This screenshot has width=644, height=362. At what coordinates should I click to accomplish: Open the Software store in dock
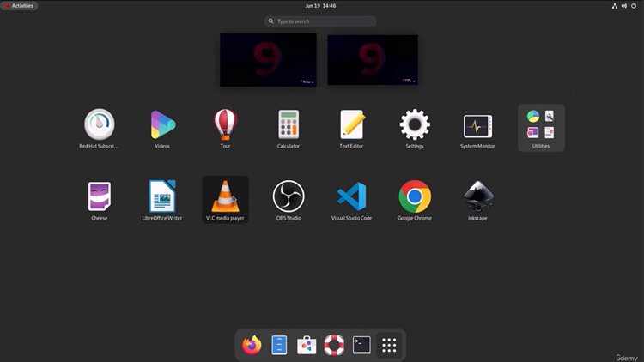(x=307, y=345)
